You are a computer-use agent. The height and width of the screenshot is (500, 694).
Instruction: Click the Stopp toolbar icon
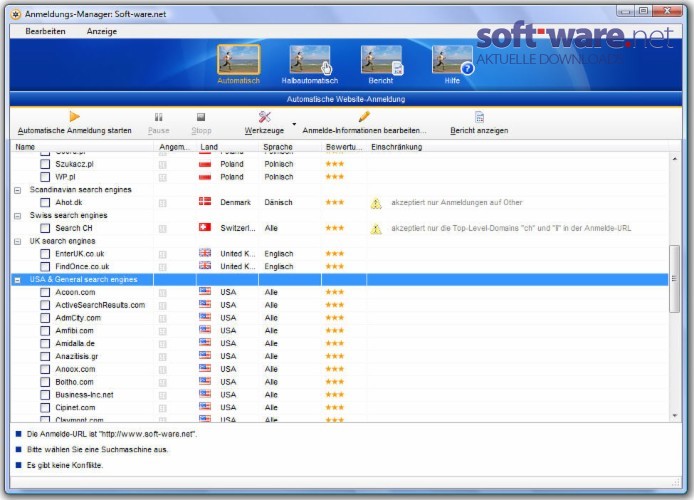(201, 117)
